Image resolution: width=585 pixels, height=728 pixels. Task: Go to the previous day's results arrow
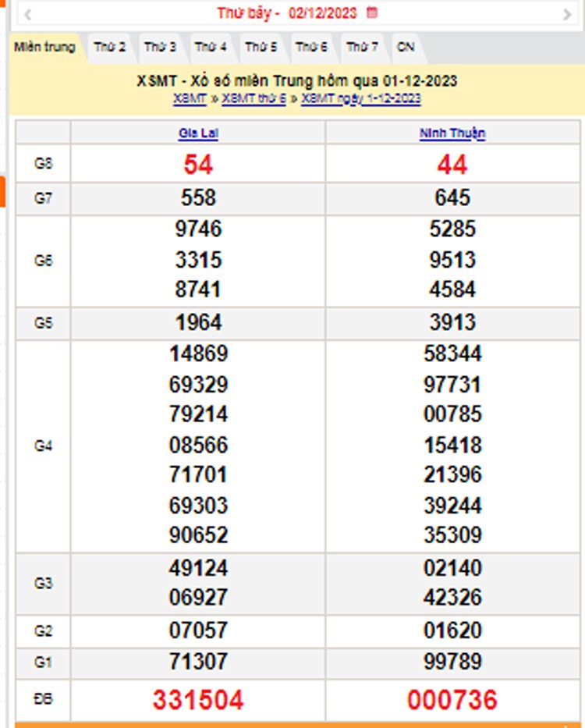click(27, 13)
